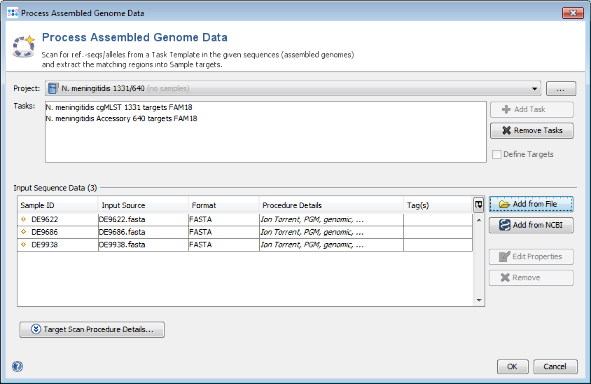Image resolution: width=591 pixels, height=384 pixels.
Task: Click the Tag(s) column header
Action: coord(438,205)
